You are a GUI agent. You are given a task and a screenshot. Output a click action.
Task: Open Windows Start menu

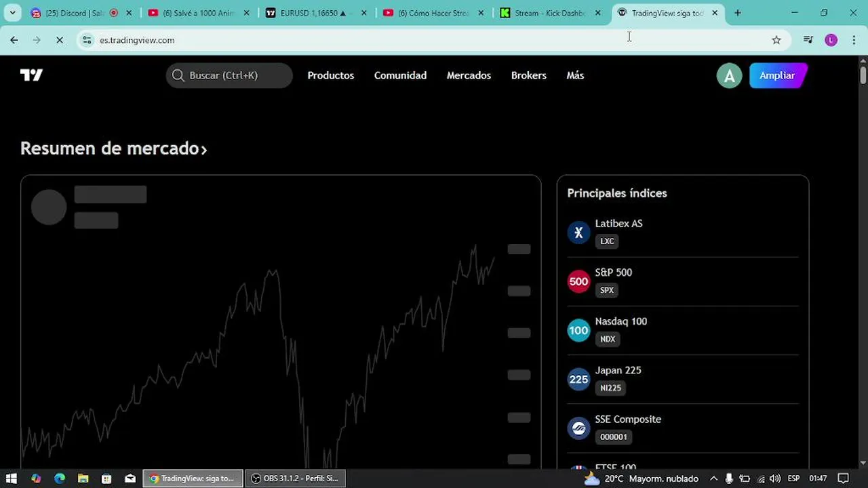coord(12,479)
